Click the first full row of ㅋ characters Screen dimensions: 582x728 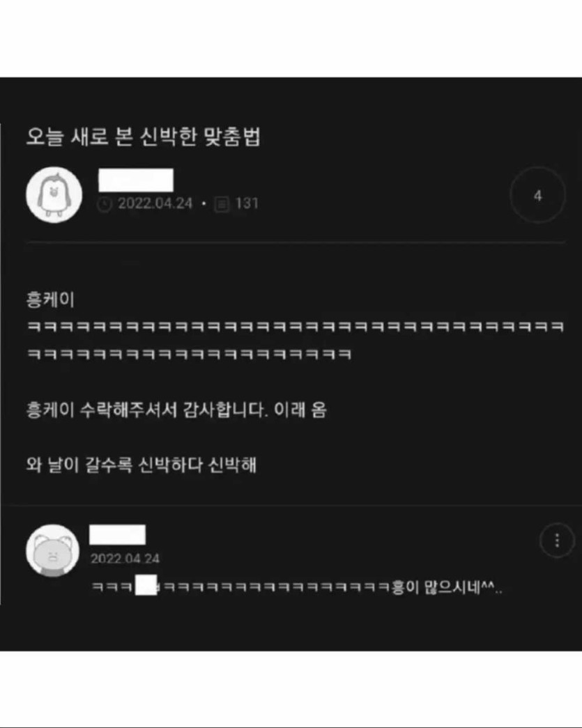[296, 327]
